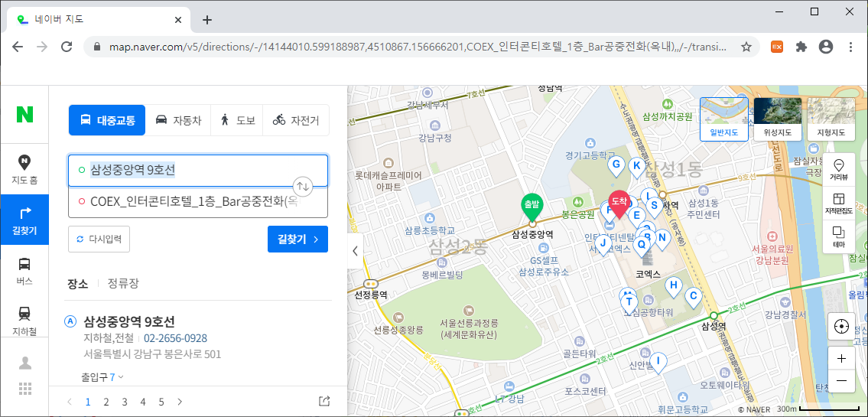Viewport: 868px width, 417px height.
Task: Switch to 지형지도 terrain map view
Action: [x=831, y=119]
